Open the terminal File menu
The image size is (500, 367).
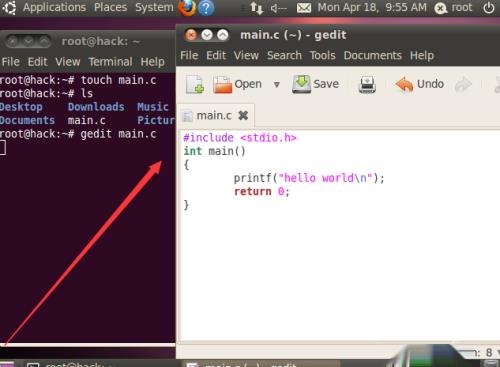click(10, 62)
